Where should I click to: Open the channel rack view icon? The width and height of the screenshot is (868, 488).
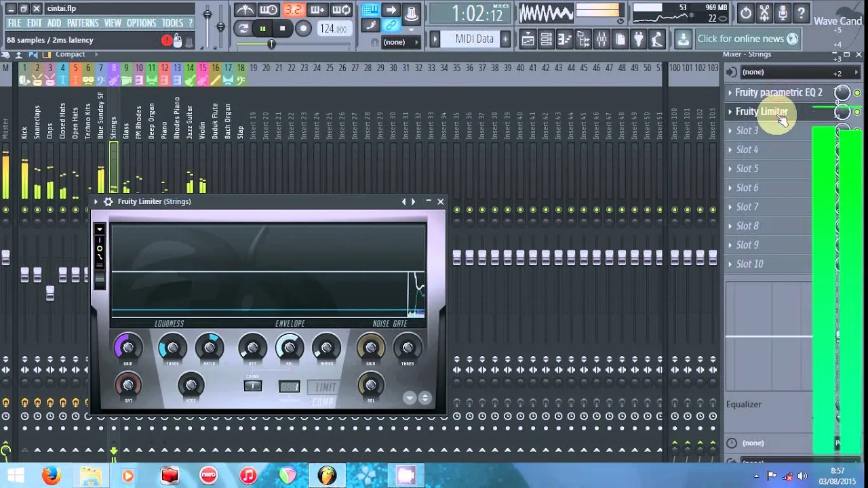coord(546,39)
